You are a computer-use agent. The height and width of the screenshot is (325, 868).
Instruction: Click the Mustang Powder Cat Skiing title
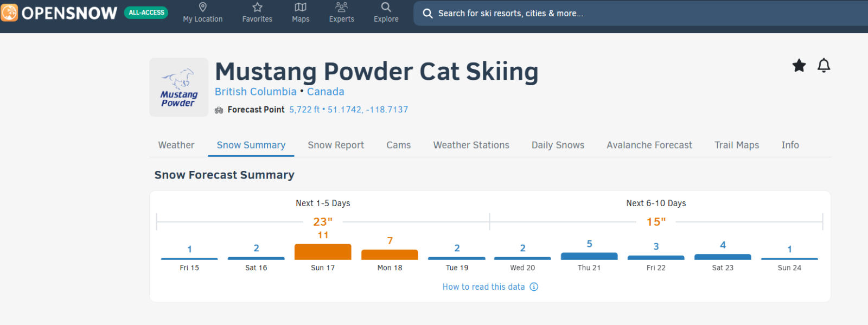376,72
